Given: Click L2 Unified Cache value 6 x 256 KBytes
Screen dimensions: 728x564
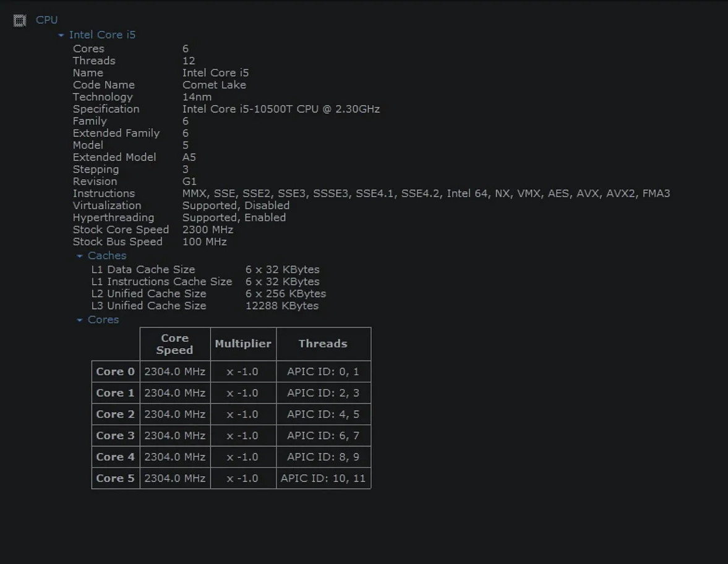Looking at the screenshot, I should click(286, 294).
